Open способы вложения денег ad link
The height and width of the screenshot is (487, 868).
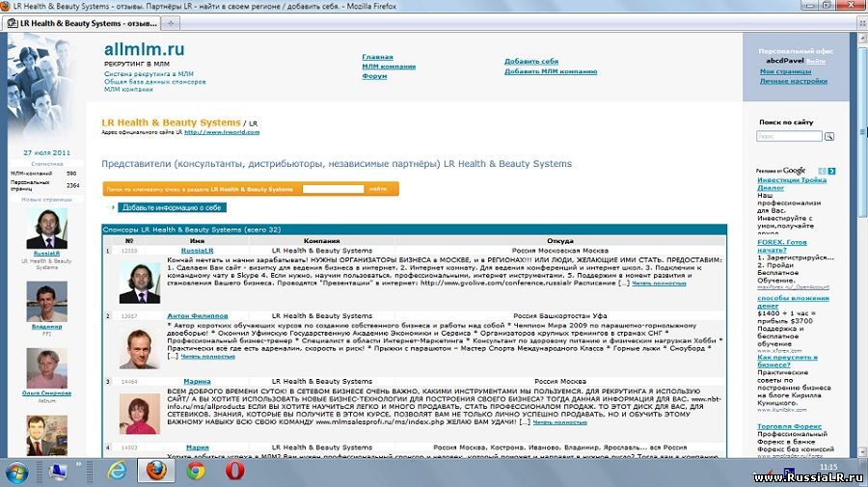[793, 302]
